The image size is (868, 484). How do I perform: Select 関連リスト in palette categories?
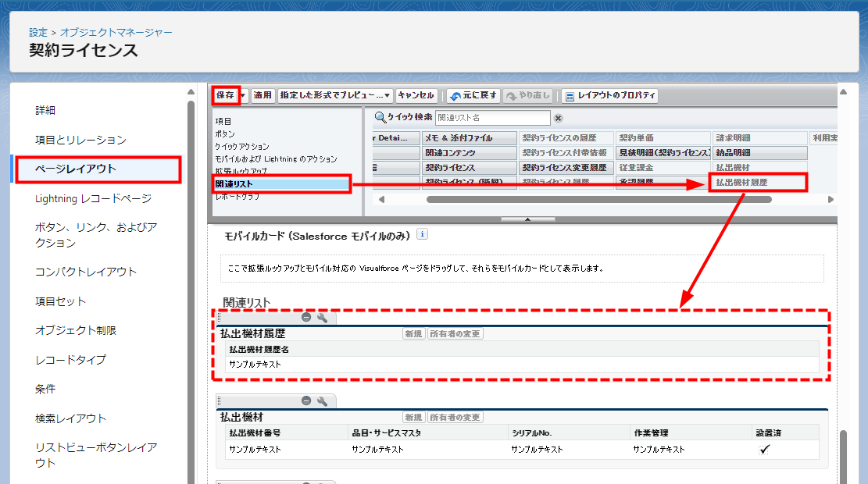tap(280, 184)
